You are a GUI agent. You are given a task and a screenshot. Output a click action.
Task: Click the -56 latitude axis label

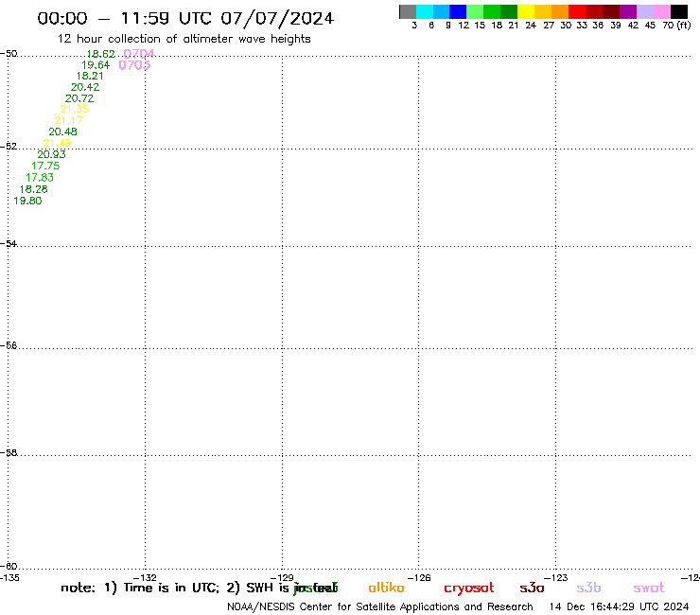click(9, 345)
